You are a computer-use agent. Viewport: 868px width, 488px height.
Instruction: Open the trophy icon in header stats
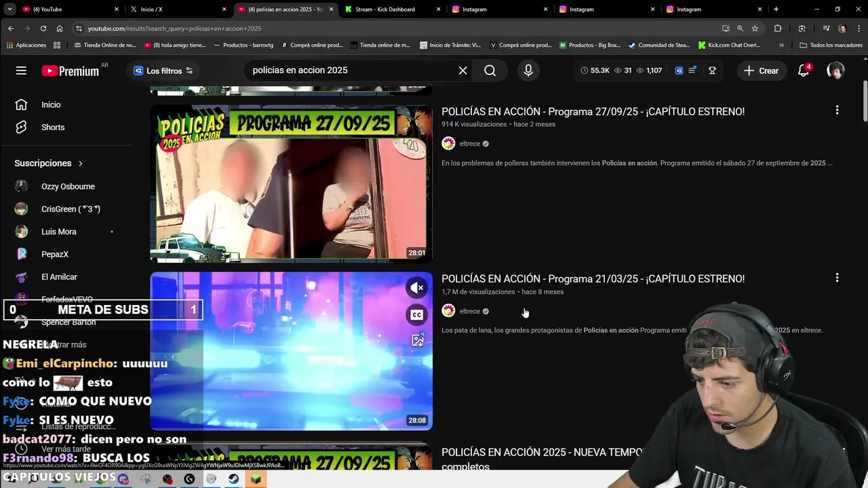pos(712,70)
